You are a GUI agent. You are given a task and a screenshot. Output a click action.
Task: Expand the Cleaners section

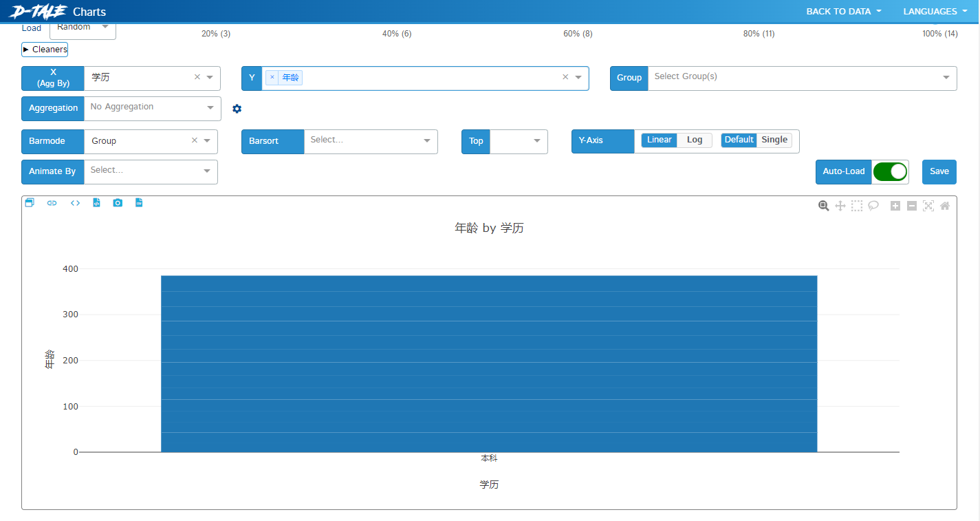coord(45,50)
